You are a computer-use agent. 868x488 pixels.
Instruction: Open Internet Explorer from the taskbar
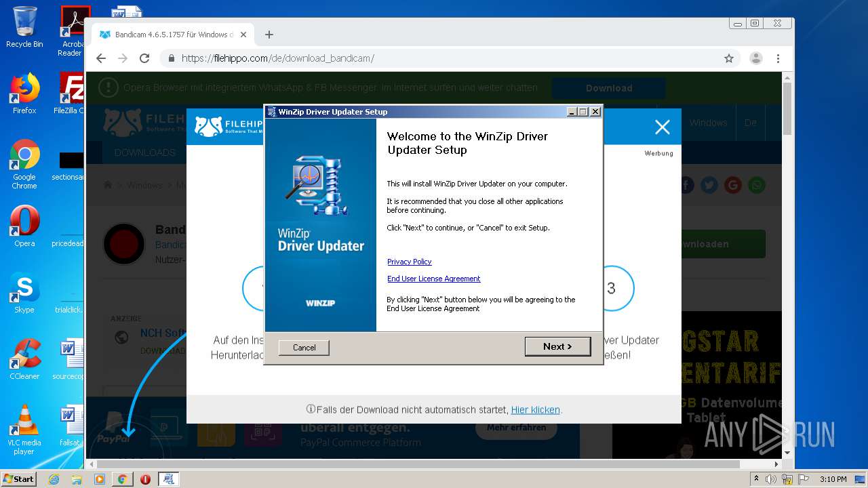[54, 479]
